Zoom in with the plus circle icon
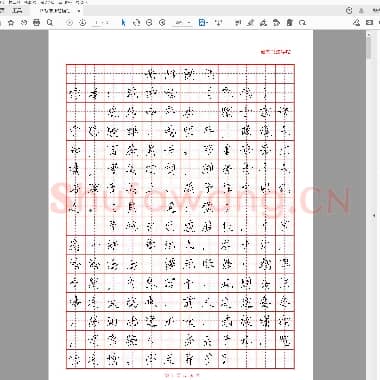 [162, 23]
